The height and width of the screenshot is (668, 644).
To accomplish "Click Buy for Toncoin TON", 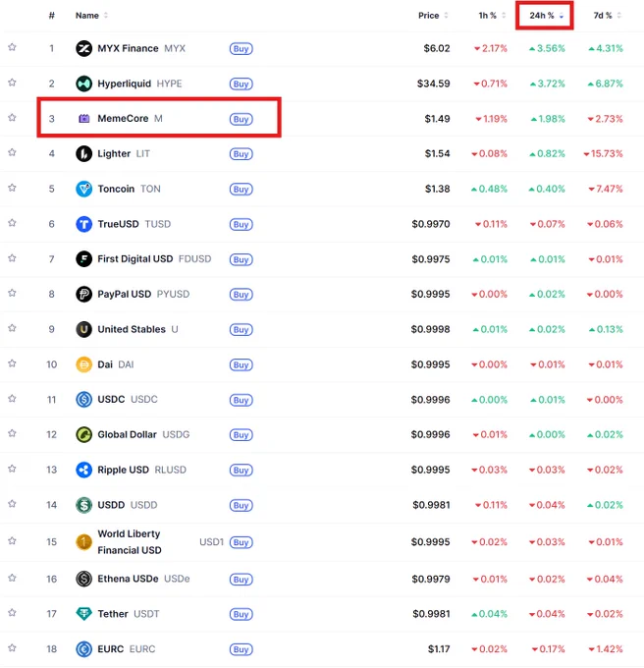I will click(x=241, y=190).
